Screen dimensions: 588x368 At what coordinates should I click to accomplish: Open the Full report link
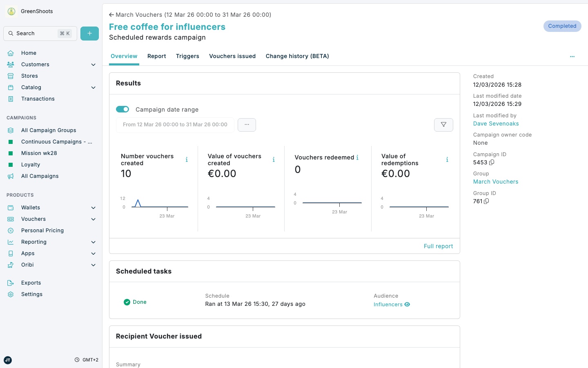point(438,246)
